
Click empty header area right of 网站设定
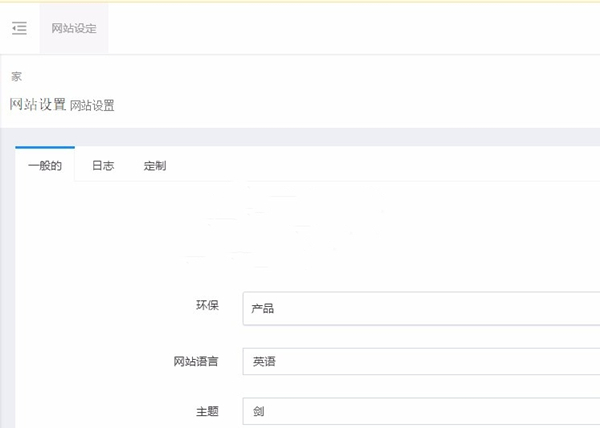point(350,28)
